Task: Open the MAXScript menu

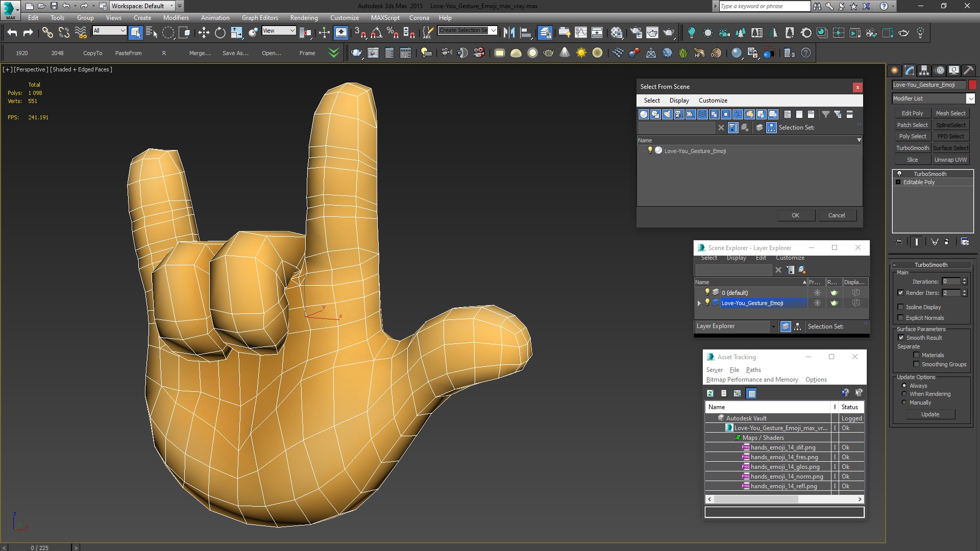Action: tap(385, 17)
